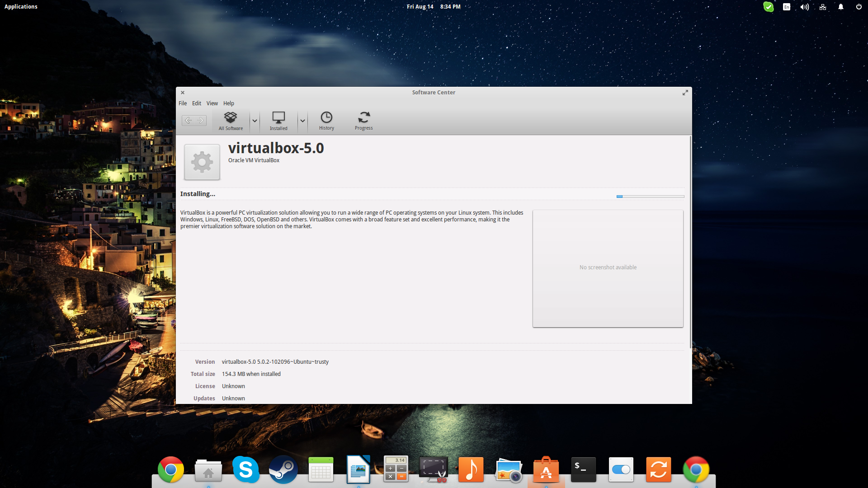
Task: Click the virtualbox-5.0 gear package icon
Action: (202, 162)
